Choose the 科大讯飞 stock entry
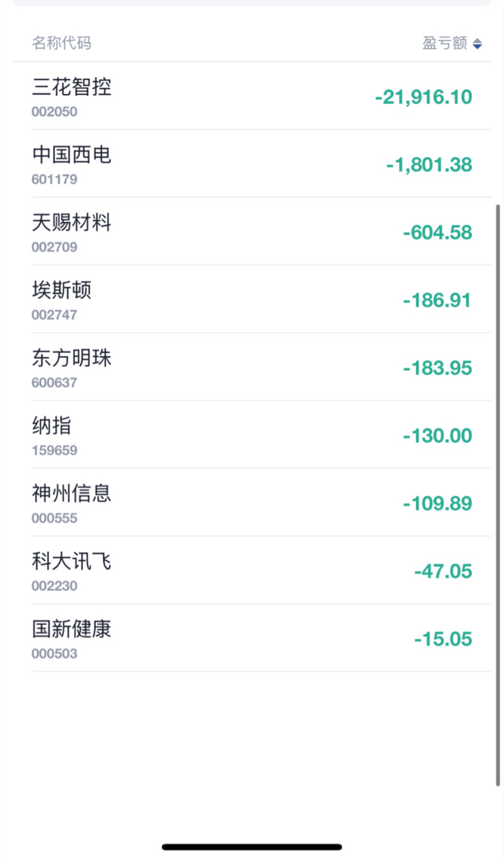 pos(72,562)
